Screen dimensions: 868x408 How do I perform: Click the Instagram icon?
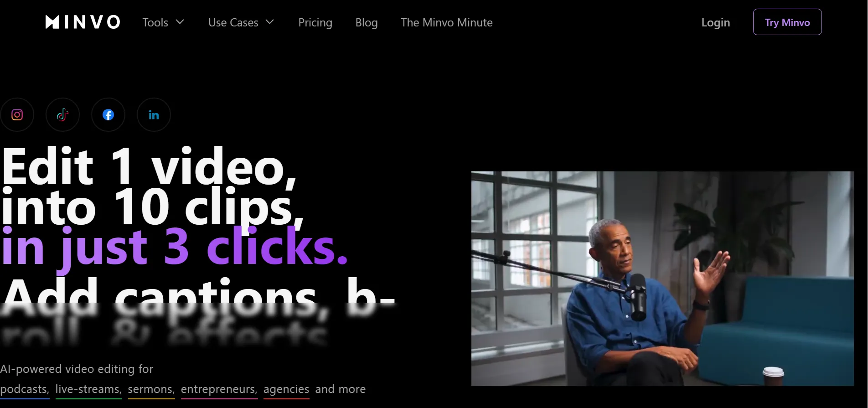click(17, 115)
